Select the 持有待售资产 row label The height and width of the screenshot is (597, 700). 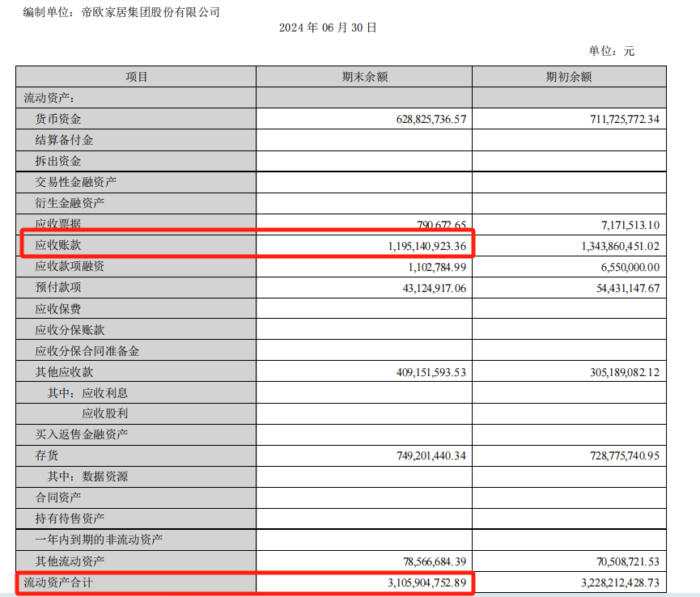coord(70,519)
